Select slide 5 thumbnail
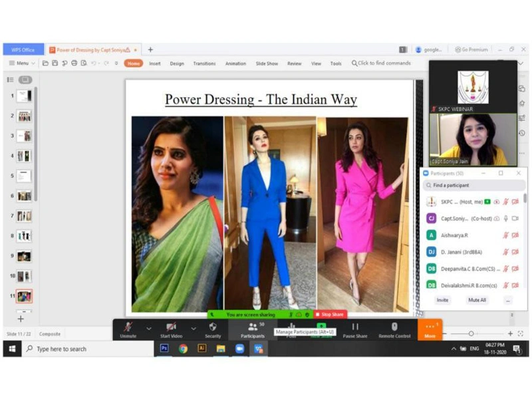Viewport: 532px width, 399px height. (x=24, y=176)
